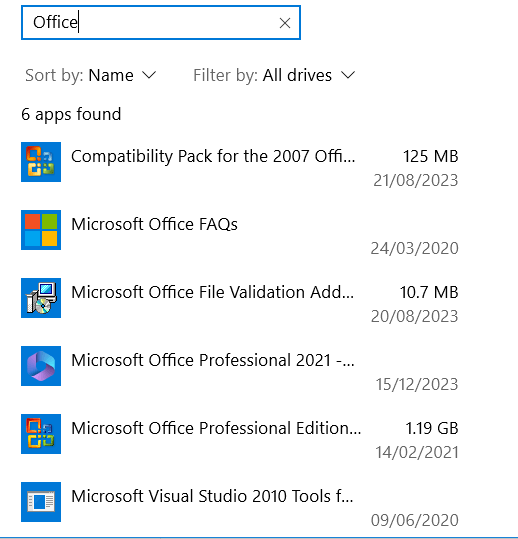Click the 09/06/2020 install date
The image size is (518, 539).
pyautogui.click(x=415, y=521)
